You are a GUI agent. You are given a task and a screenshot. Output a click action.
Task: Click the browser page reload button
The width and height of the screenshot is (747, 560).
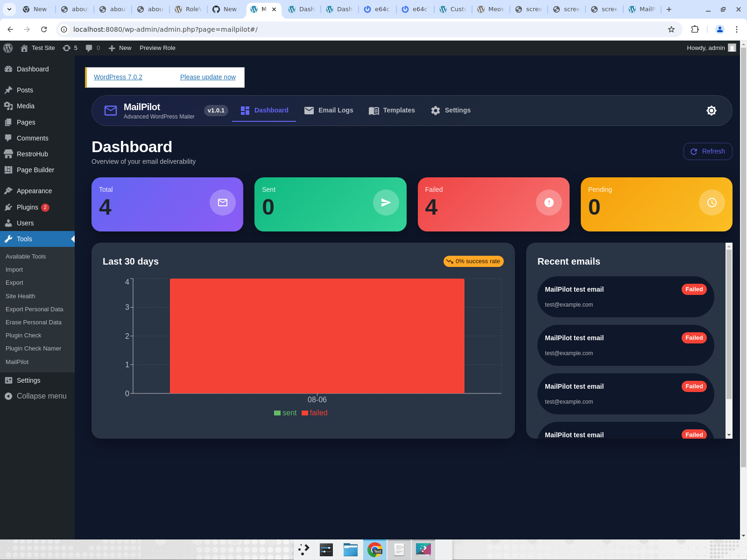pyautogui.click(x=44, y=29)
